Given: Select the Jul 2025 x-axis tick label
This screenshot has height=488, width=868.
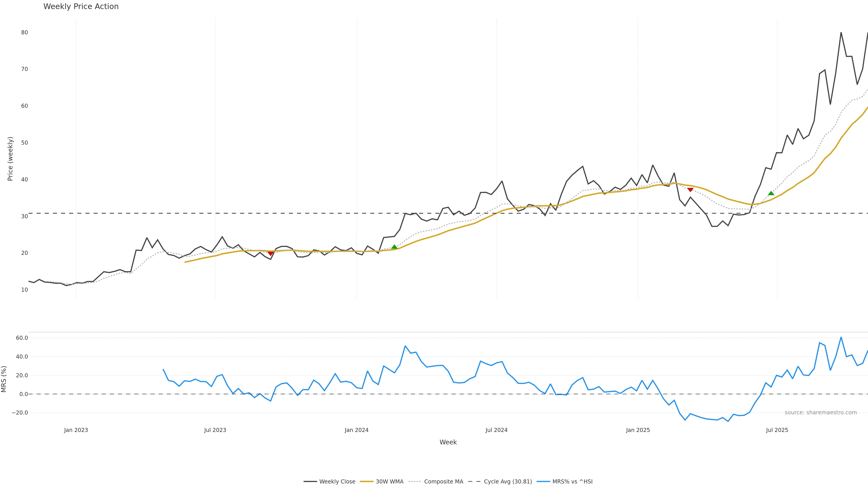Looking at the screenshot, I should (x=777, y=430).
